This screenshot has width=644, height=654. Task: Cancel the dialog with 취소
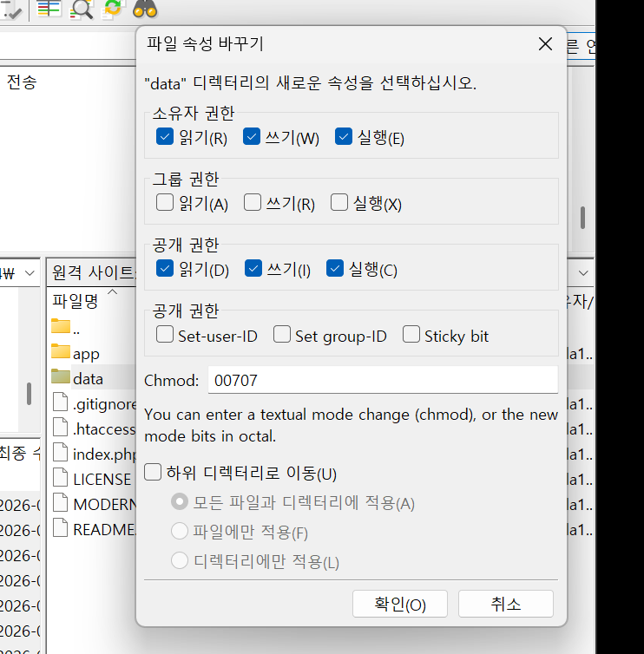pyautogui.click(x=506, y=604)
